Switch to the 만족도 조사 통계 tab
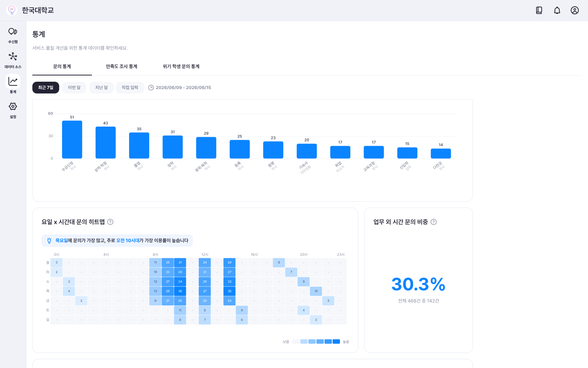 122,67
